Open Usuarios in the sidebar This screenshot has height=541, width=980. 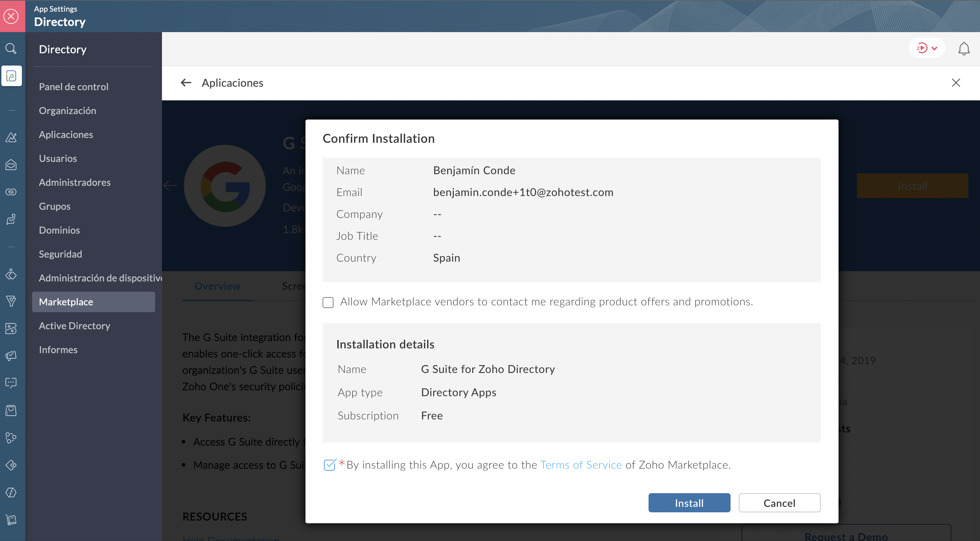[x=58, y=158]
